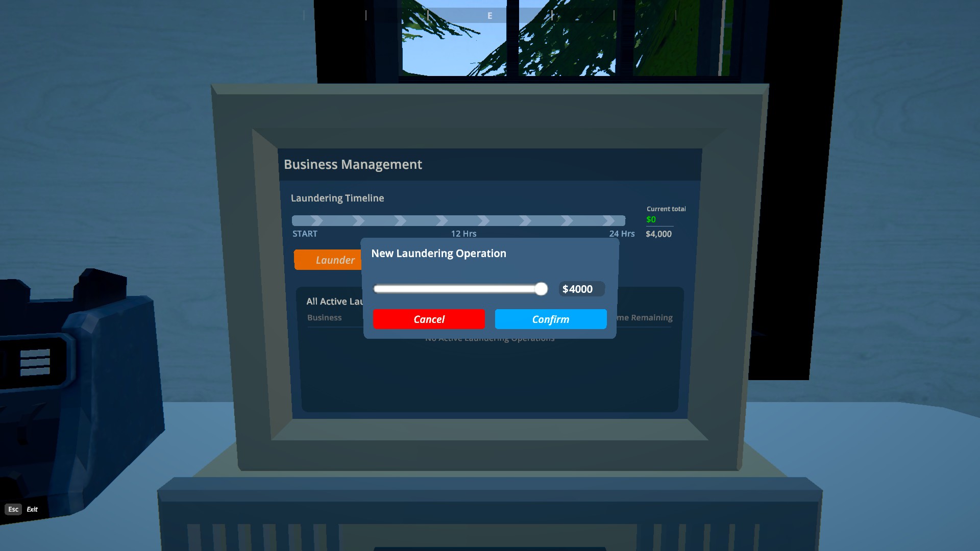Click the green $0 current total
The image size is (980, 551).
point(651,219)
